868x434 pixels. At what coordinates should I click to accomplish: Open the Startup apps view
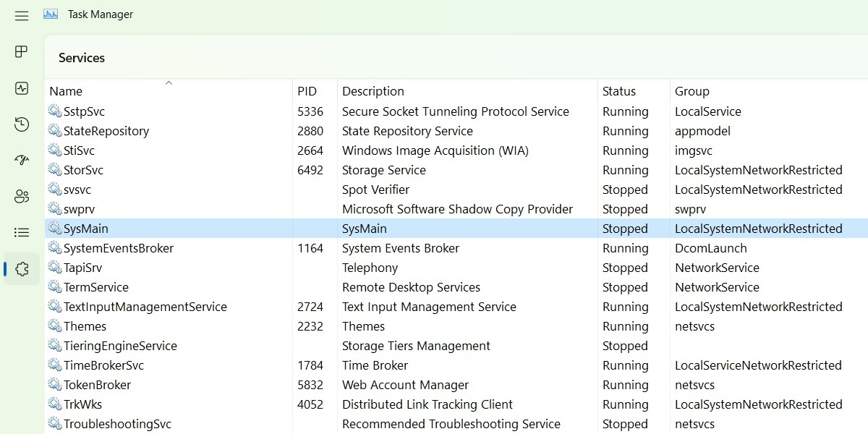coord(22,160)
